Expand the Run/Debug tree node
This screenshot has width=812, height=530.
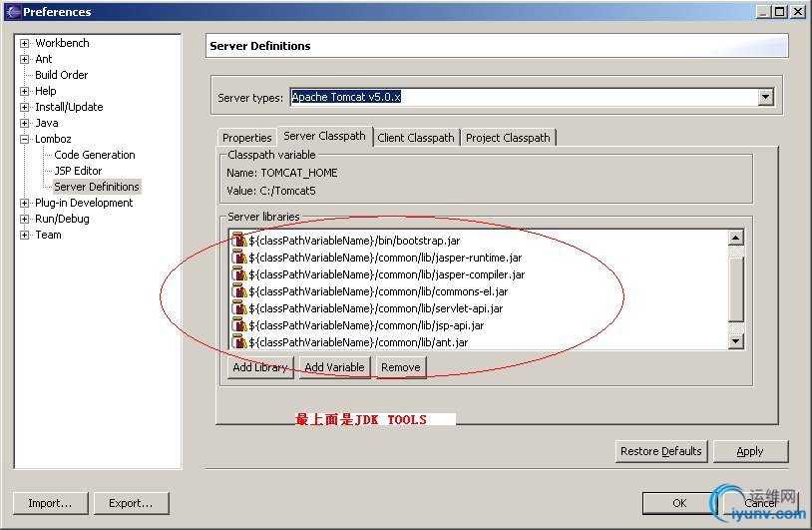(x=24, y=220)
